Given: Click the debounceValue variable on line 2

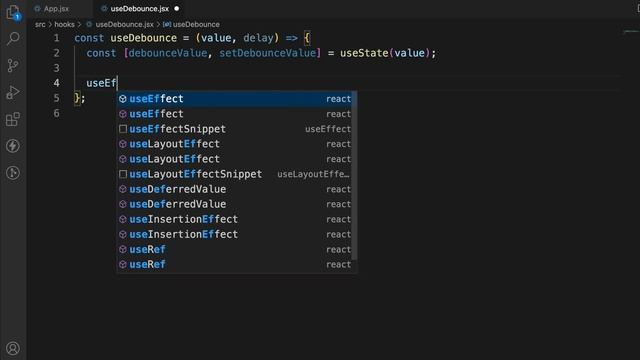Looking at the screenshot, I should point(168,53).
